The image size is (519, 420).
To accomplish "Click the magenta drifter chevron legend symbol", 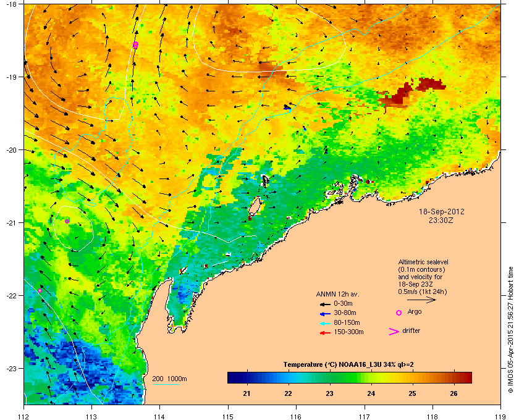I will (394, 332).
